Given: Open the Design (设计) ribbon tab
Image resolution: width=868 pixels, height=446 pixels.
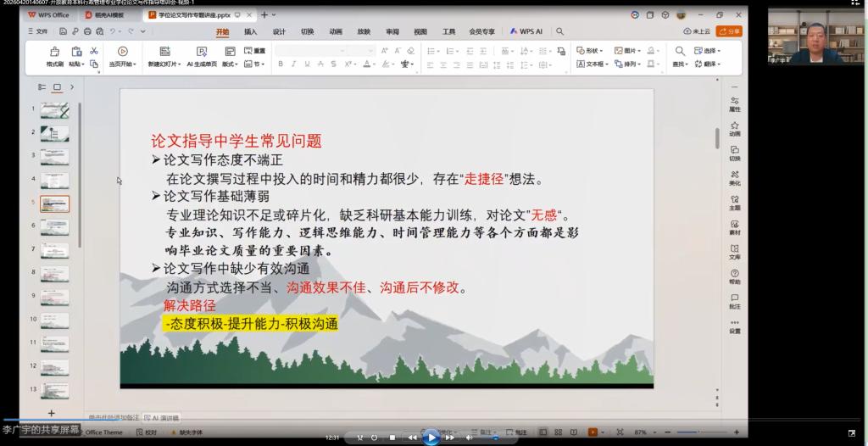Looking at the screenshot, I should (x=279, y=31).
